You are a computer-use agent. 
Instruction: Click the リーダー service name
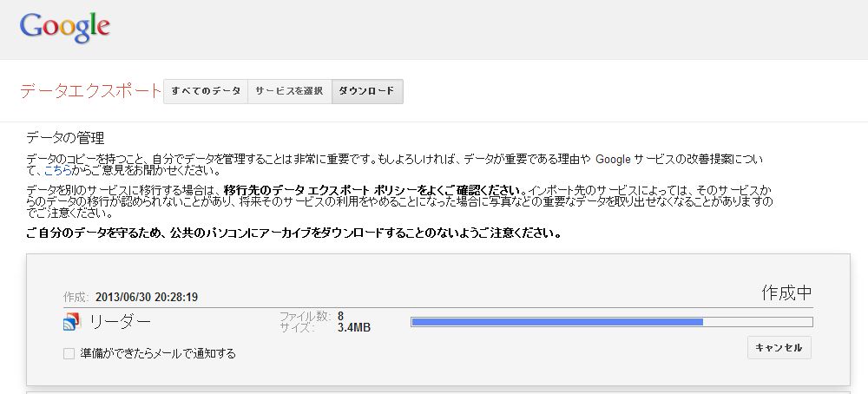[120, 322]
